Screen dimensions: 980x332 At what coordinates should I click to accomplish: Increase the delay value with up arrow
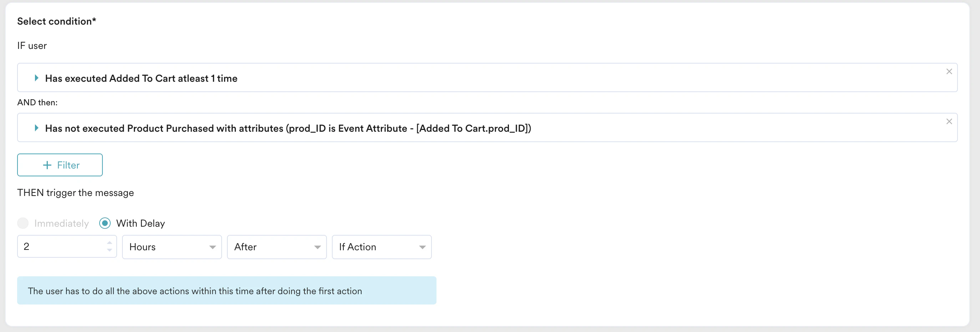[x=110, y=242]
